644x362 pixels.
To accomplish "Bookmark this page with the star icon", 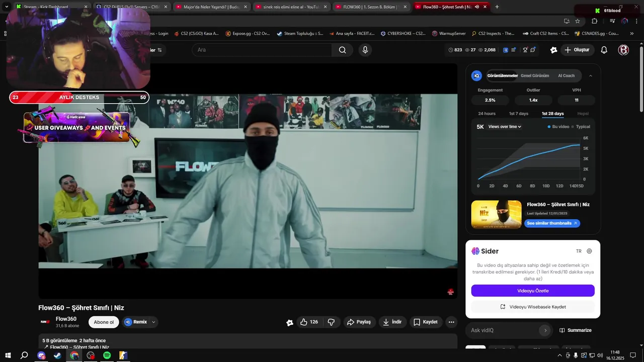I will 578,21.
